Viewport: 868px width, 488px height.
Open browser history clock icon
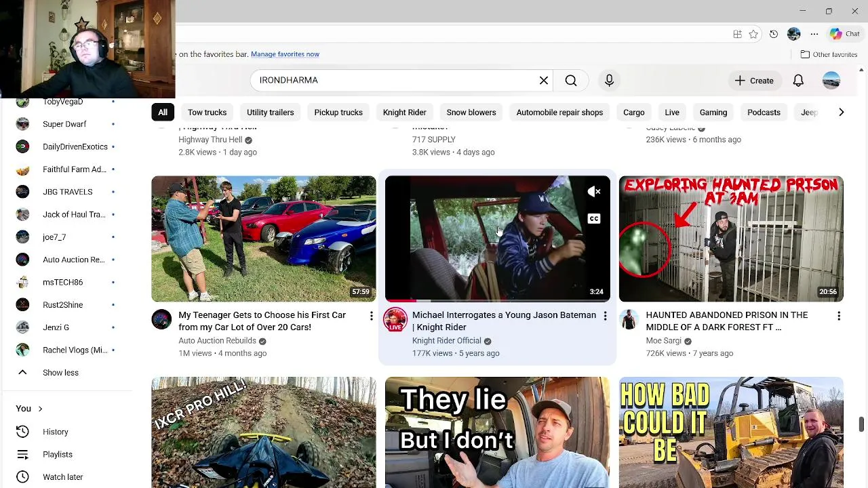click(x=774, y=34)
